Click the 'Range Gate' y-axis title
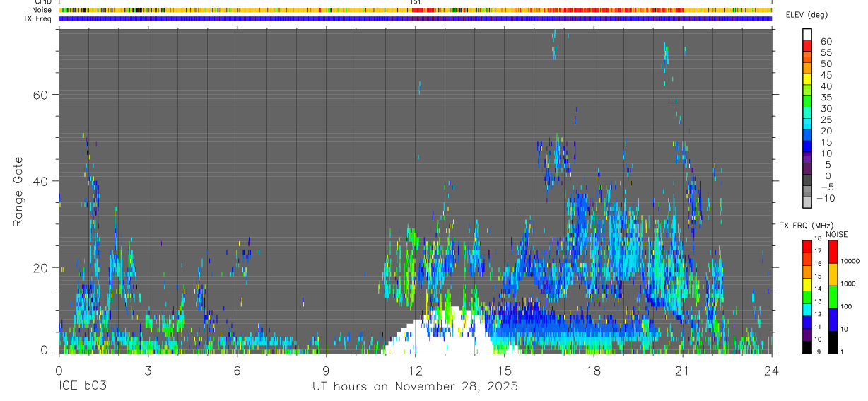868x401 pixels. (19, 192)
